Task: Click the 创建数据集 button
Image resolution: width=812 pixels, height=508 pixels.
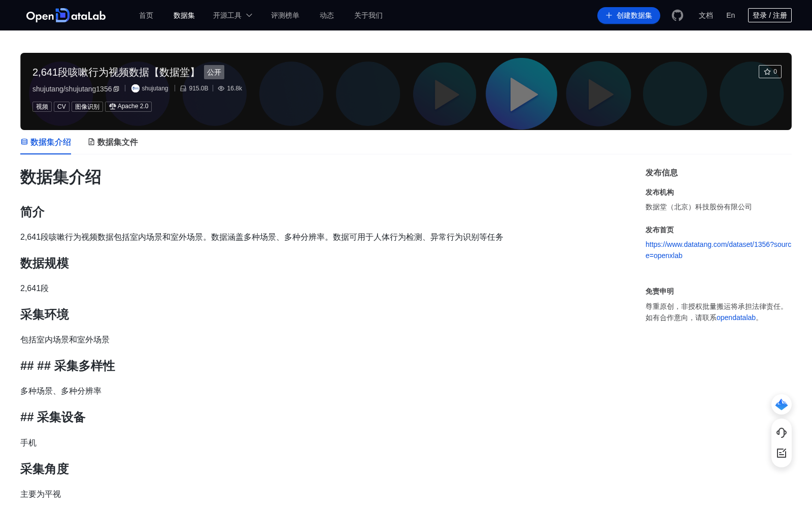Action: click(x=629, y=15)
